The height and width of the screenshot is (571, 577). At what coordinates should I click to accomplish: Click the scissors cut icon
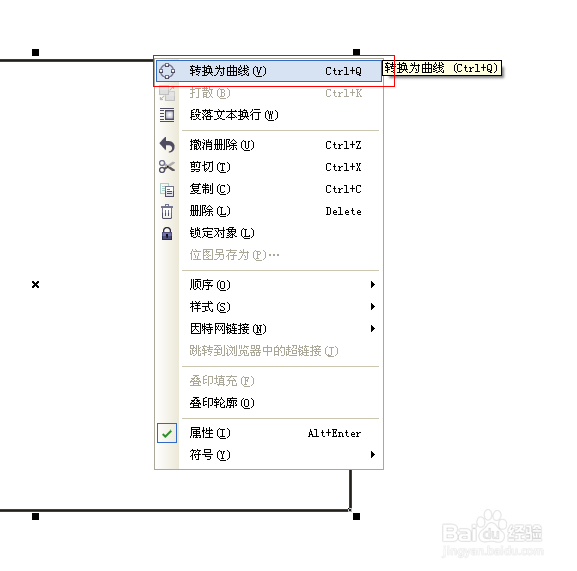pos(167,167)
